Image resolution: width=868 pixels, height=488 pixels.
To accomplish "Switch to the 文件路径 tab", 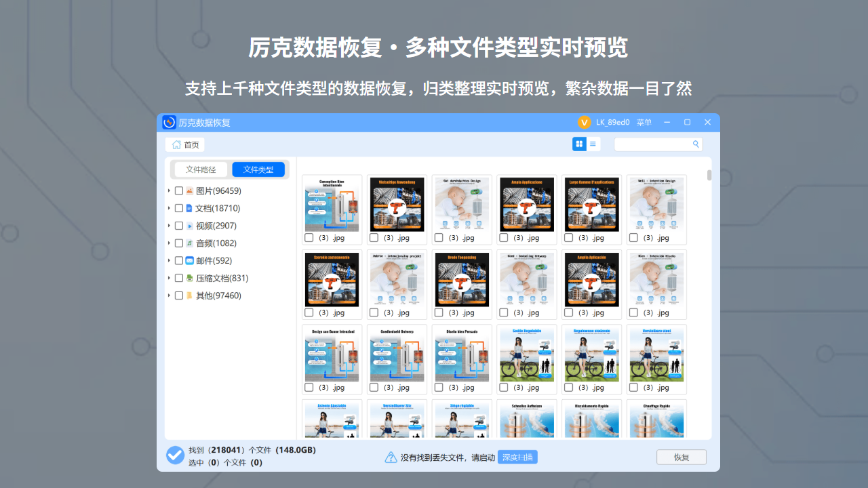I will coord(200,169).
